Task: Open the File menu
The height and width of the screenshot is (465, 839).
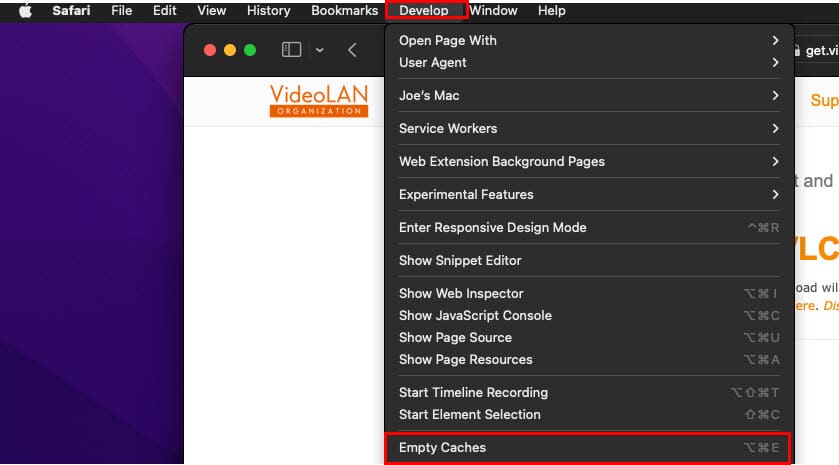Action: 121,11
